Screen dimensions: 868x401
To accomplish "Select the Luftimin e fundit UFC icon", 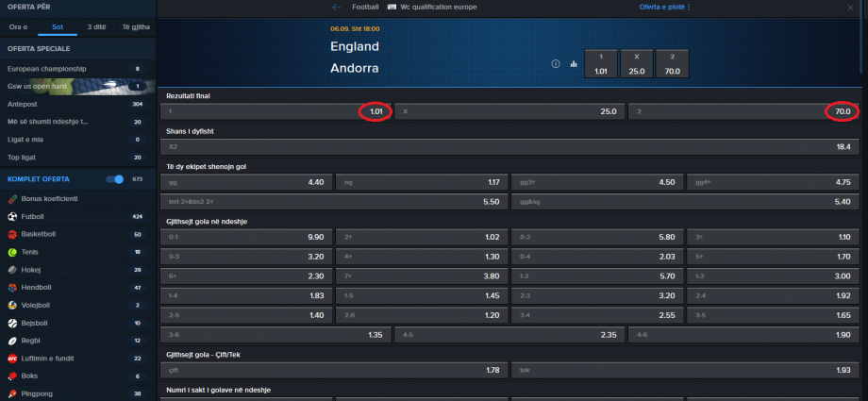I will coord(12,359).
